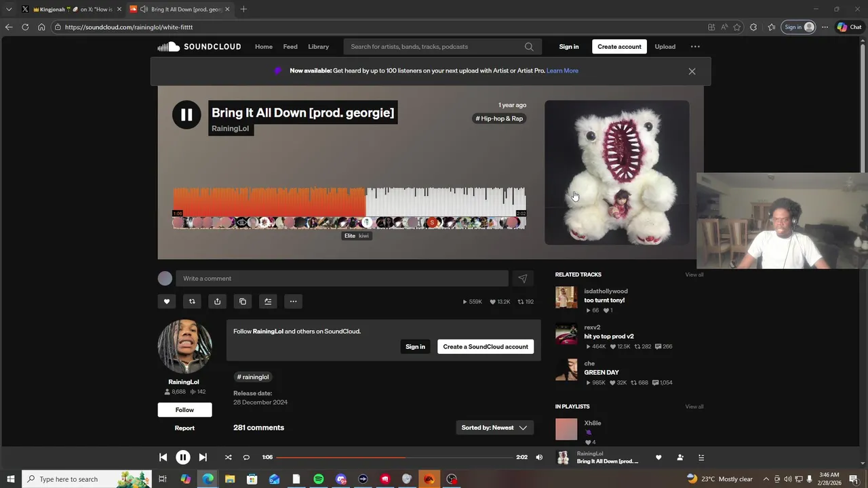Pause playback from the bottom player bar

point(183,457)
